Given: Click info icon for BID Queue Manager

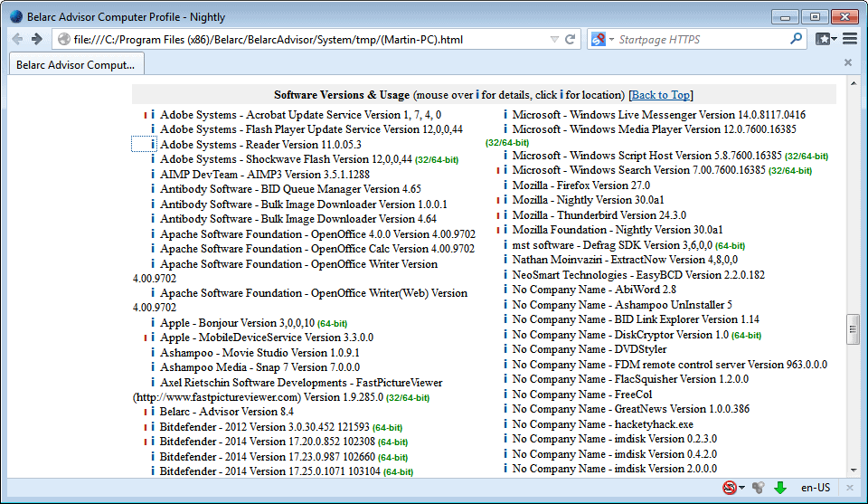Looking at the screenshot, I should [x=153, y=189].
